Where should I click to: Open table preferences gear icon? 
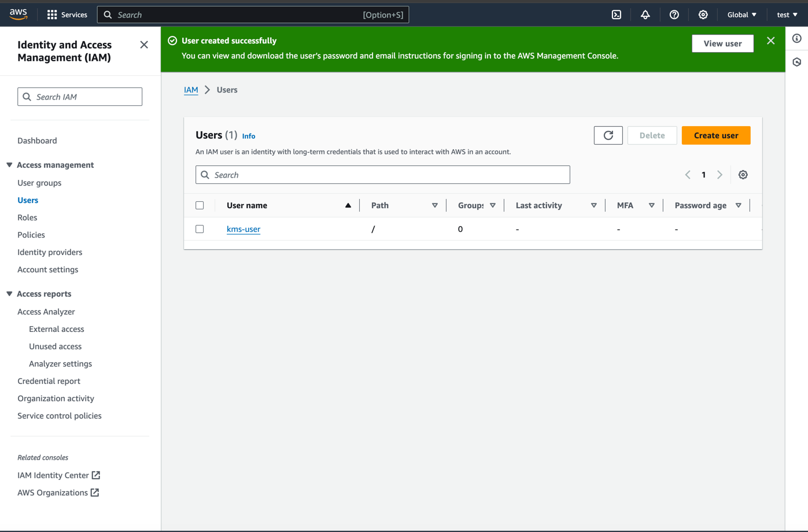[x=743, y=175]
